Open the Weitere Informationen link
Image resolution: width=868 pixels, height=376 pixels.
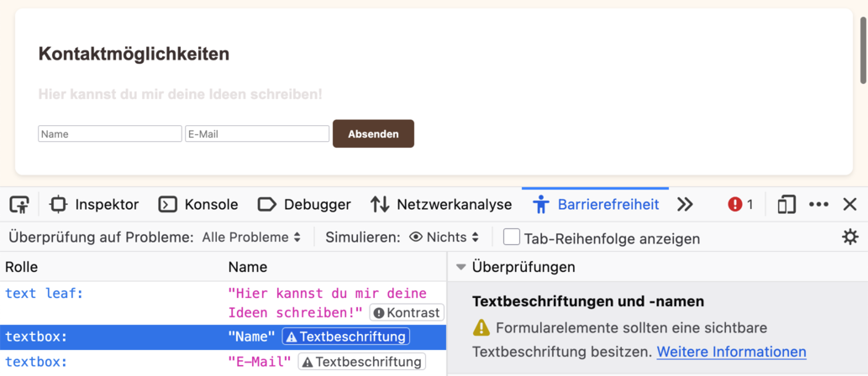coord(731,352)
